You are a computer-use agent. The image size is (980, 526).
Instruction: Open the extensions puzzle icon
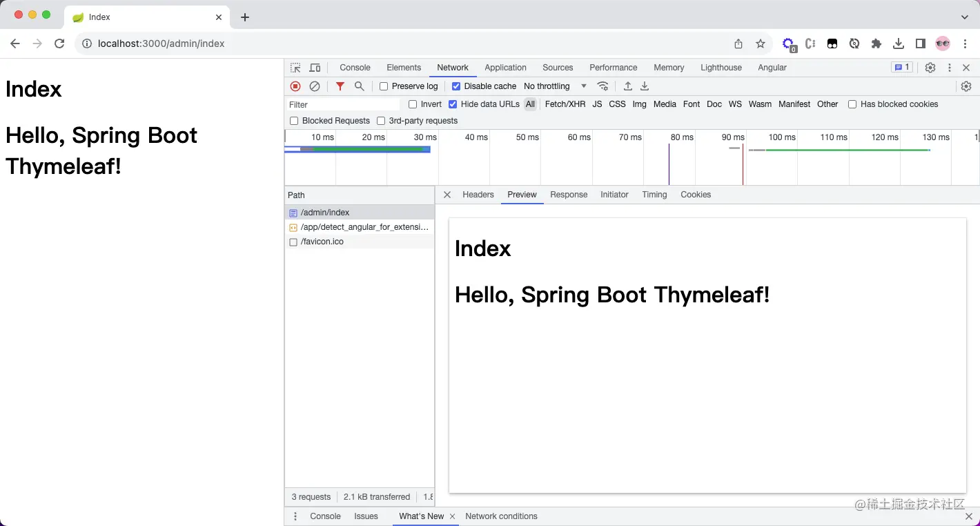pyautogui.click(x=876, y=43)
